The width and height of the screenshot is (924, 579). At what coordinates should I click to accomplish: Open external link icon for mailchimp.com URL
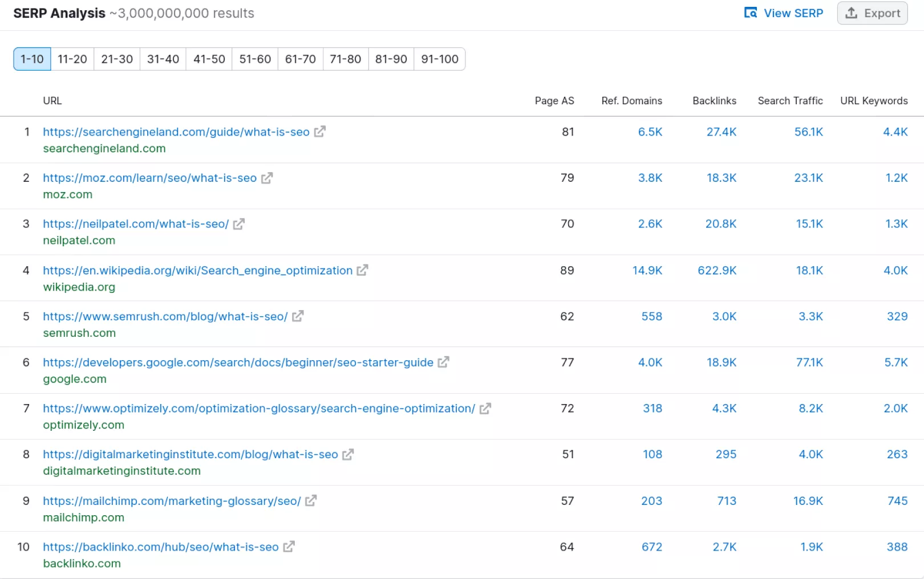311,501
